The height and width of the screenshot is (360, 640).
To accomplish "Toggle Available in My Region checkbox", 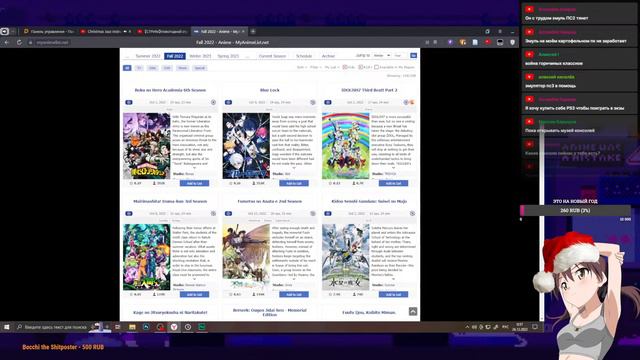I will tap(376, 67).
